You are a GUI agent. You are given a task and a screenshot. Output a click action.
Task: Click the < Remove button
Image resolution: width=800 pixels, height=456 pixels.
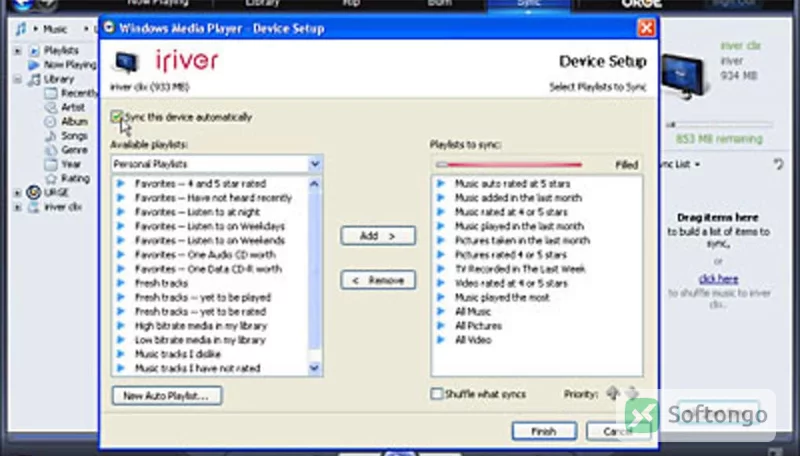[x=378, y=280]
